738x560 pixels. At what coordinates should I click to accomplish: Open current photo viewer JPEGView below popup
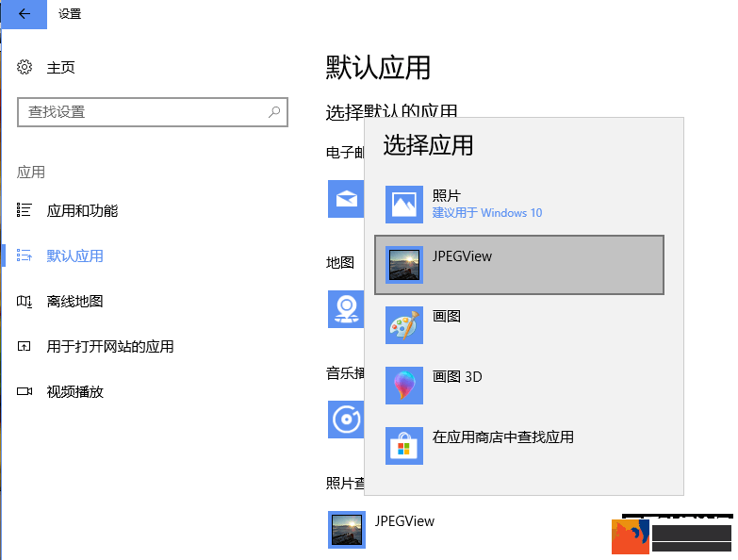[381, 530]
